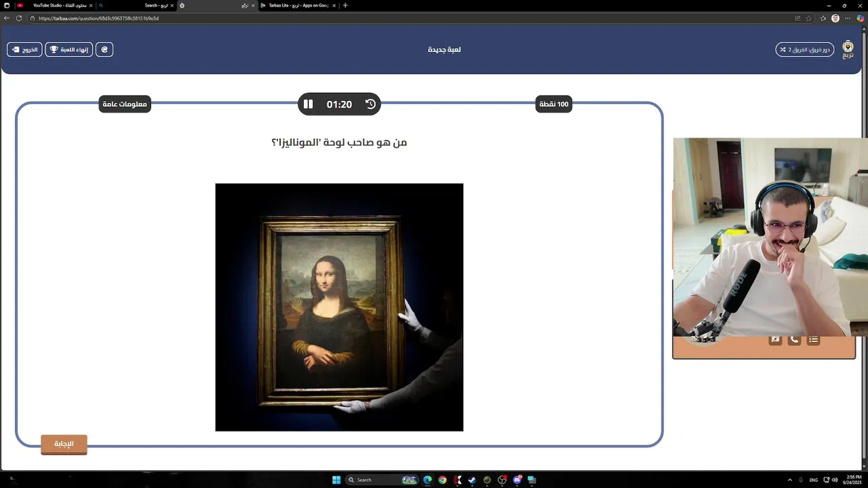Open the Windows Start menu
The width and height of the screenshot is (868, 488).
(336, 480)
